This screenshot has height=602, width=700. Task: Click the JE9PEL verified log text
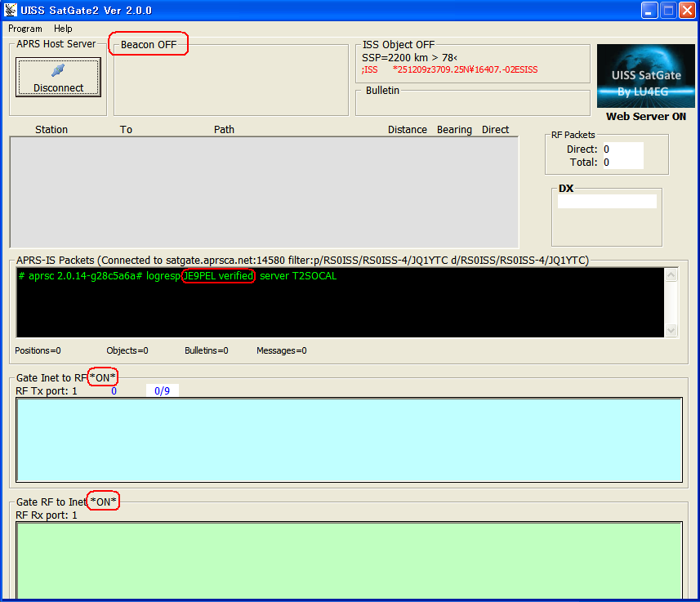click(x=218, y=276)
